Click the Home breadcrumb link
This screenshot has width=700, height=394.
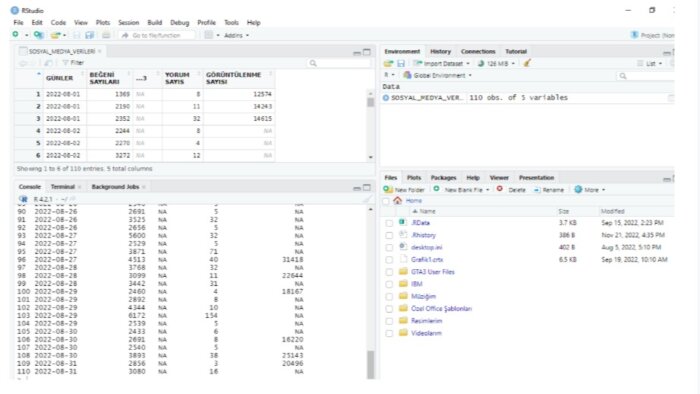413,201
